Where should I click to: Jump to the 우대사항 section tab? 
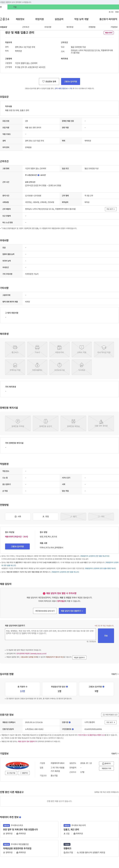tap(48, 27)
